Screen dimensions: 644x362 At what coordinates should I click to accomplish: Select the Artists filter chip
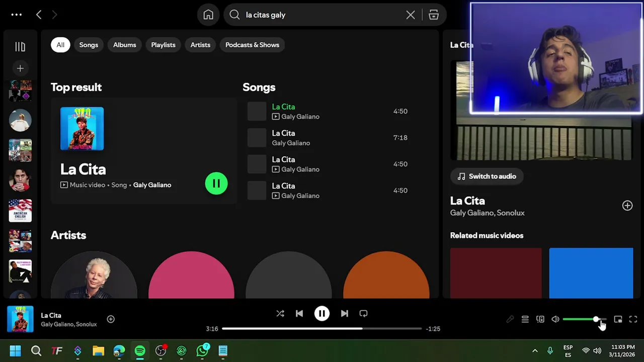click(200, 45)
